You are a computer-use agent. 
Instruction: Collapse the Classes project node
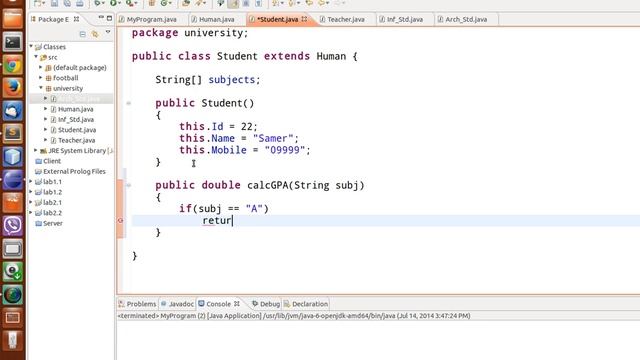(x=31, y=47)
